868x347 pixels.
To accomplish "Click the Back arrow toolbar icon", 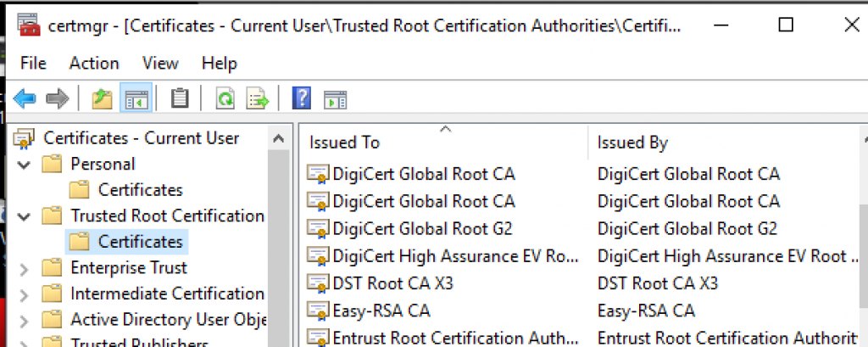I will pos(24,99).
